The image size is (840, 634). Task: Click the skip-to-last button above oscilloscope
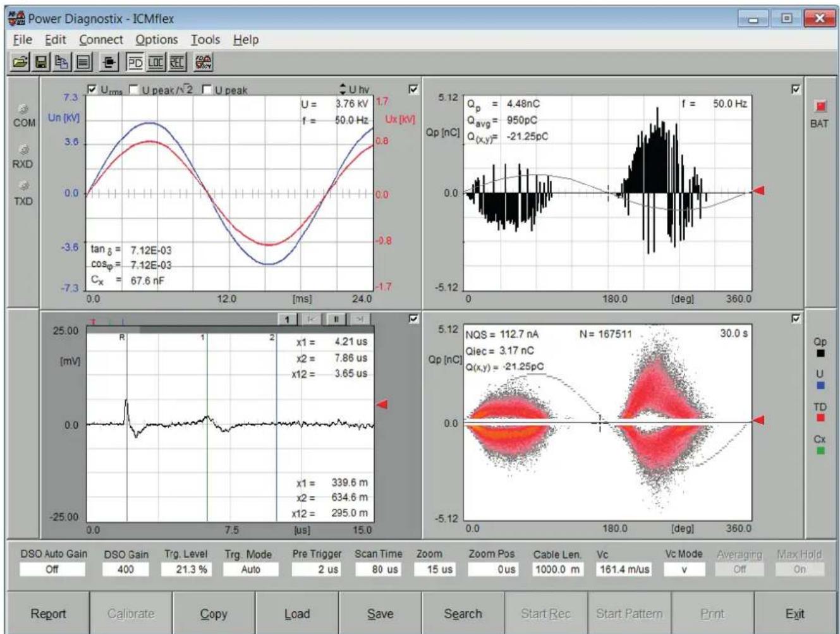click(x=359, y=320)
